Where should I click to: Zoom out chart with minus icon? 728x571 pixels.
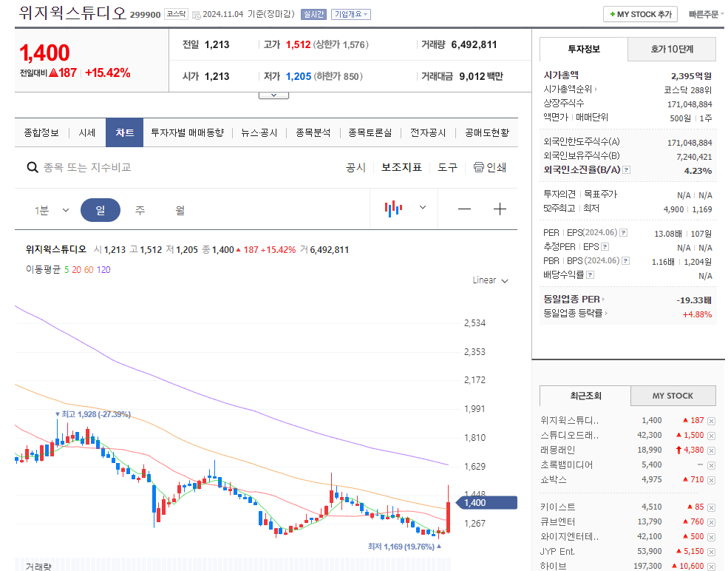coord(464,209)
